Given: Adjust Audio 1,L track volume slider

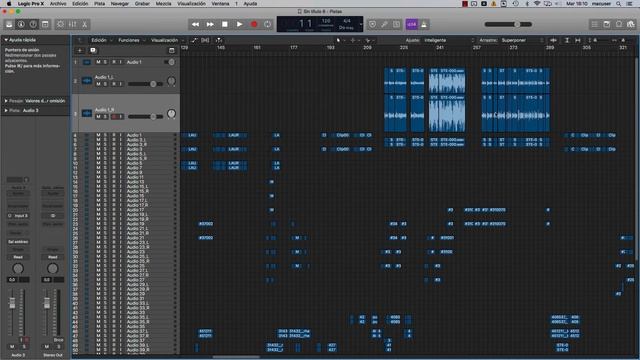Looking at the screenshot, I should pos(145,84).
